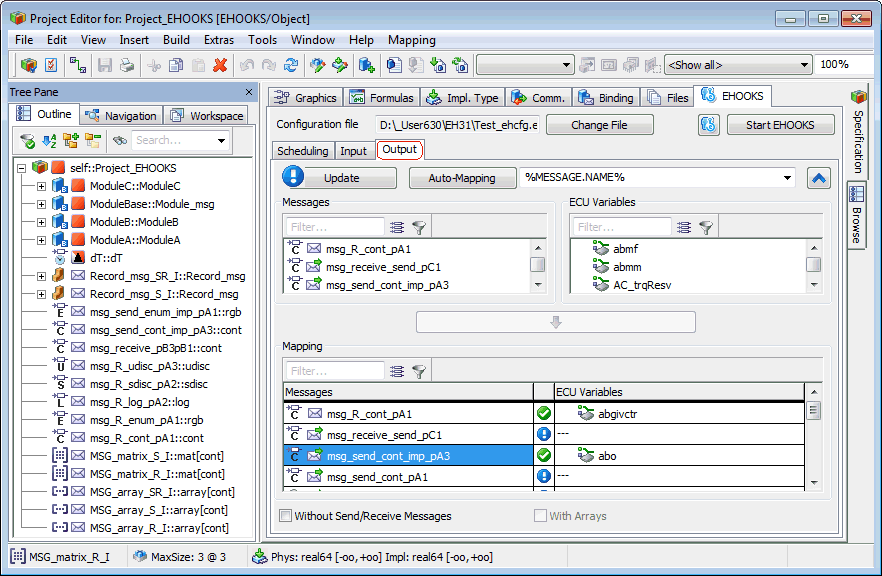Click the red X delete icon
Screen dimensions: 882x576
[x=220, y=65]
